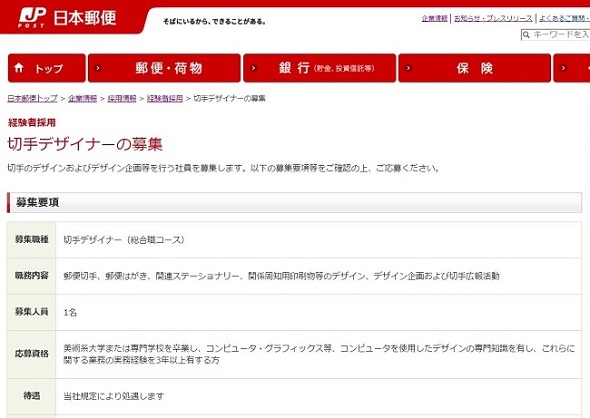The height and width of the screenshot is (418, 590).
Task: Click arrow icon beside 銀行
Action: (x=253, y=68)
